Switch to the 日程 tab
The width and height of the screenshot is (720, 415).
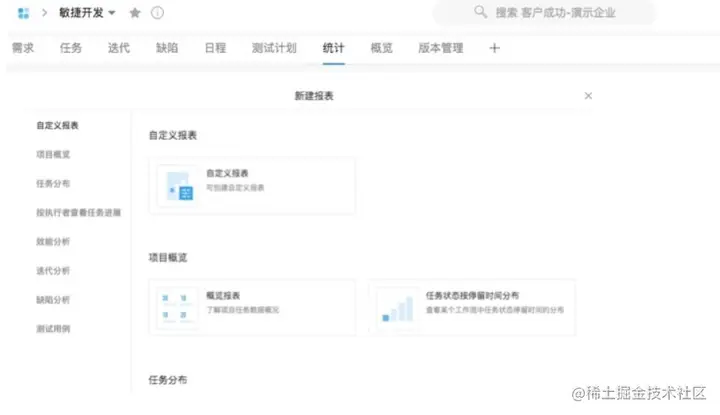pos(215,48)
